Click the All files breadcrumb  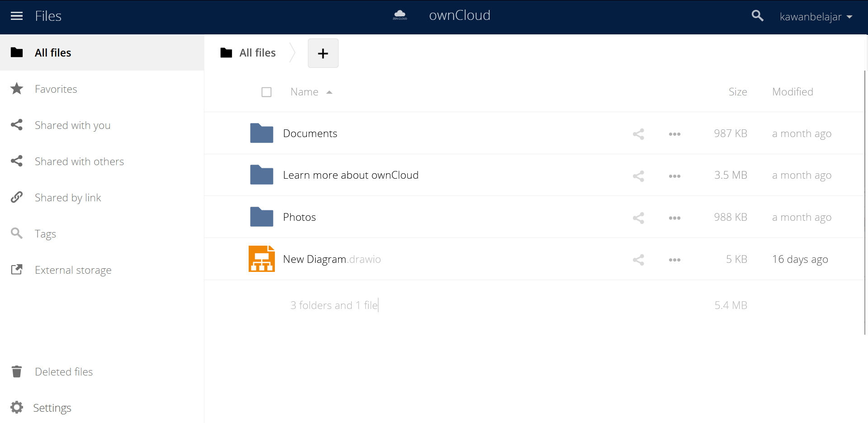tap(257, 53)
